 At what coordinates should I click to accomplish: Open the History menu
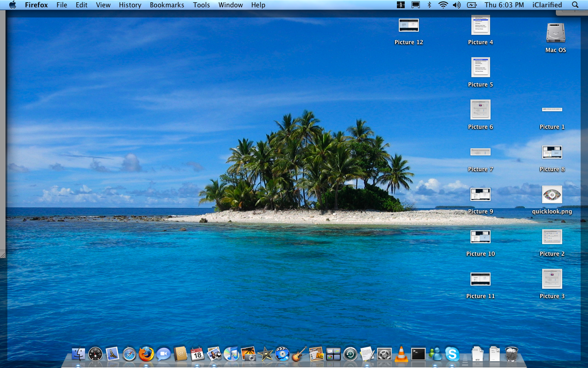pyautogui.click(x=130, y=5)
